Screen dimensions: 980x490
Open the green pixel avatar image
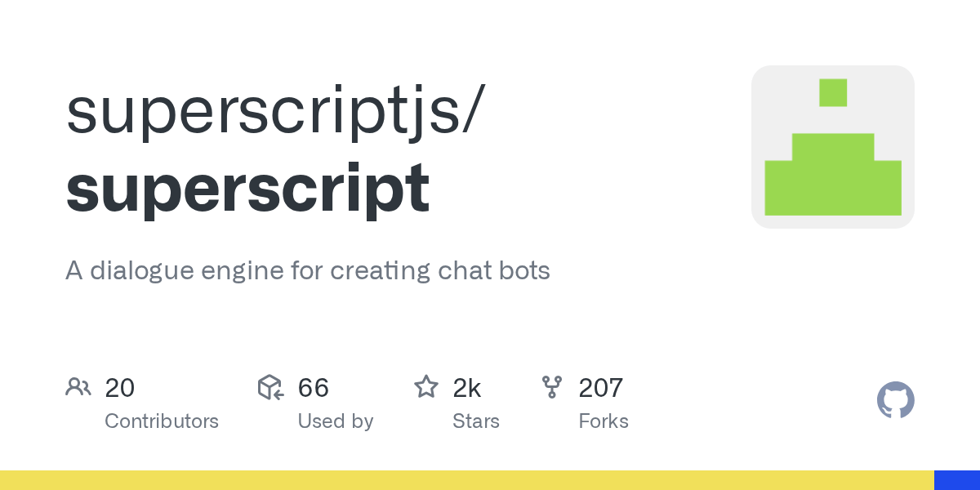832,147
